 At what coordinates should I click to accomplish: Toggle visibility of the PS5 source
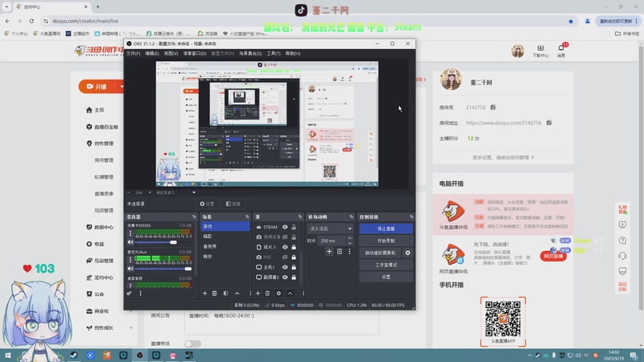pyautogui.click(x=285, y=257)
